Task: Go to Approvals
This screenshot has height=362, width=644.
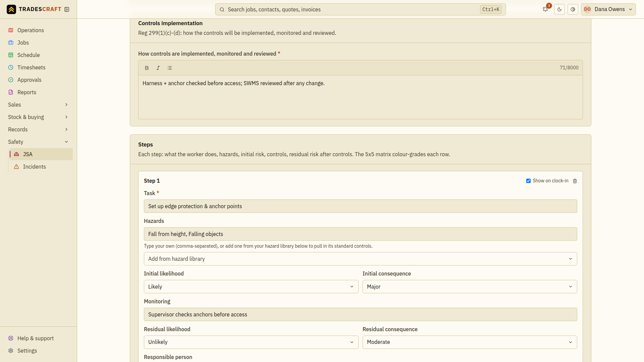Action: coord(38,80)
